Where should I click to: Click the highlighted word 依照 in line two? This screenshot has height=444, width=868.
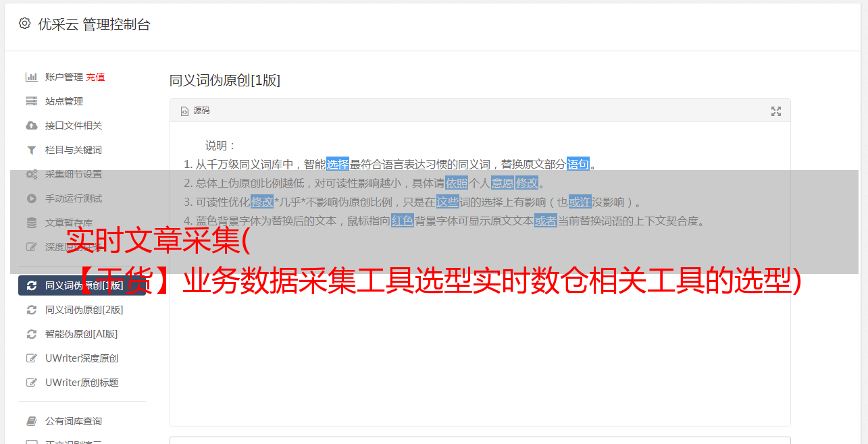457,183
